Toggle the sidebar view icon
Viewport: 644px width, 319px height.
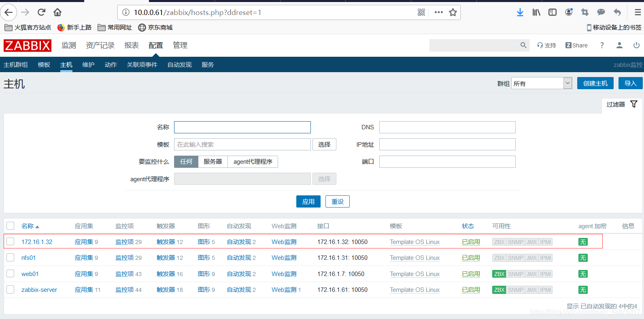[x=553, y=12]
